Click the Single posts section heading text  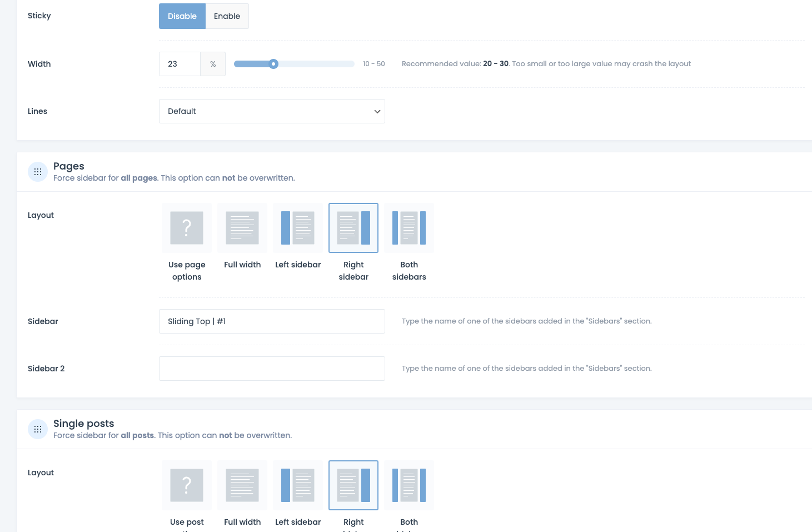point(83,424)
